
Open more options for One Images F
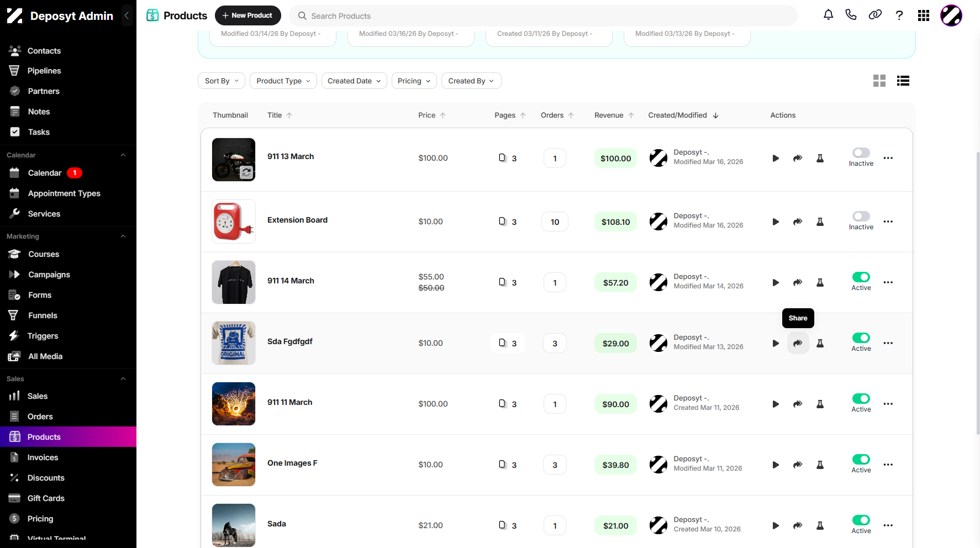(x=888, y=465)
